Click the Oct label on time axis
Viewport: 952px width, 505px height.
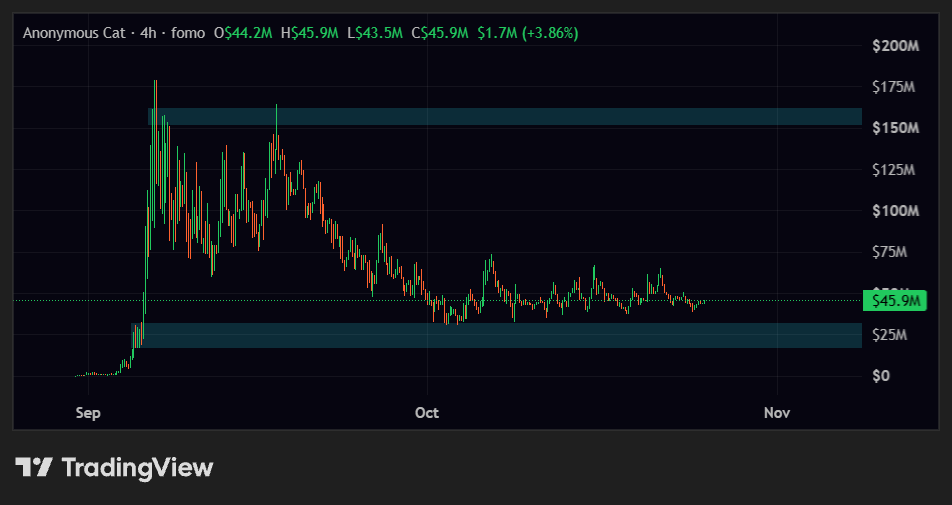coord(427,413)
